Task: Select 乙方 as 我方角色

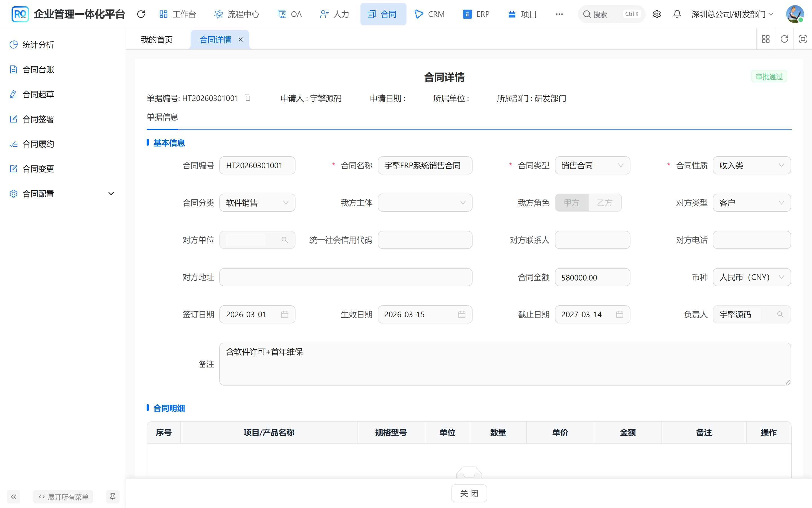Action: 605,203
